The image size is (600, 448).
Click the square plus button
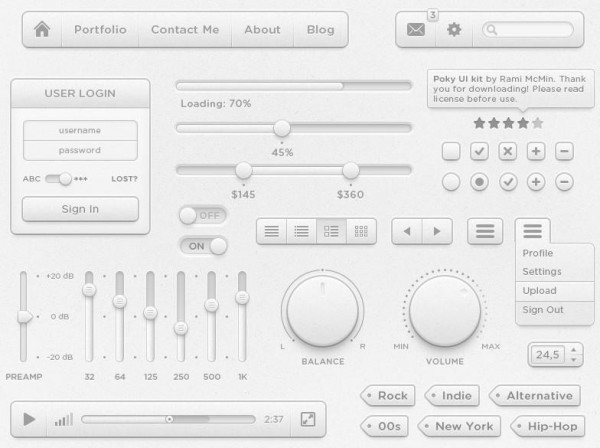pos(536,151)
